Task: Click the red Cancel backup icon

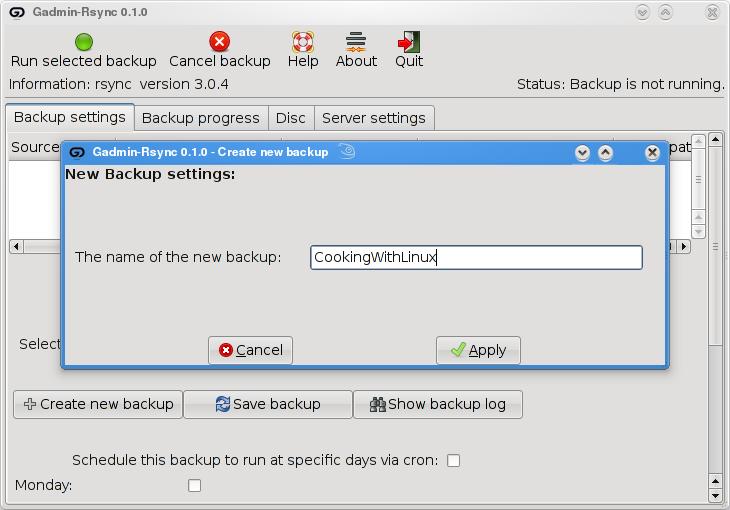Action: pos(219,41)
